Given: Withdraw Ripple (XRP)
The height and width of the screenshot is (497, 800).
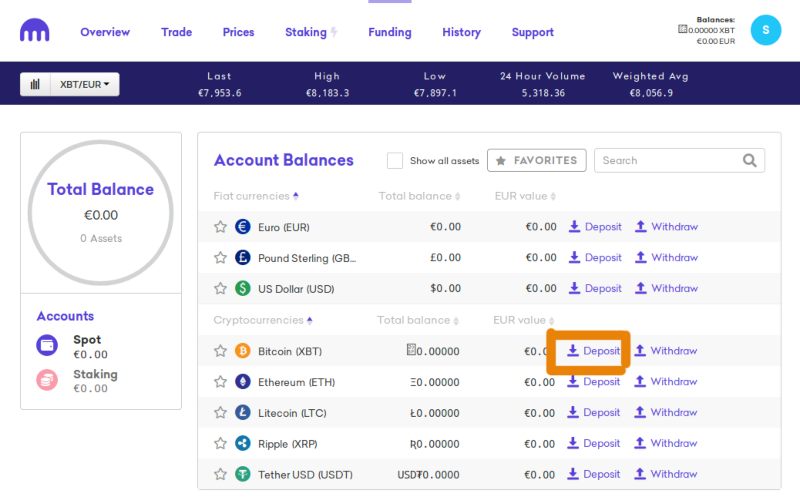Looking at the screenshot, I should (x=665, y=443).
